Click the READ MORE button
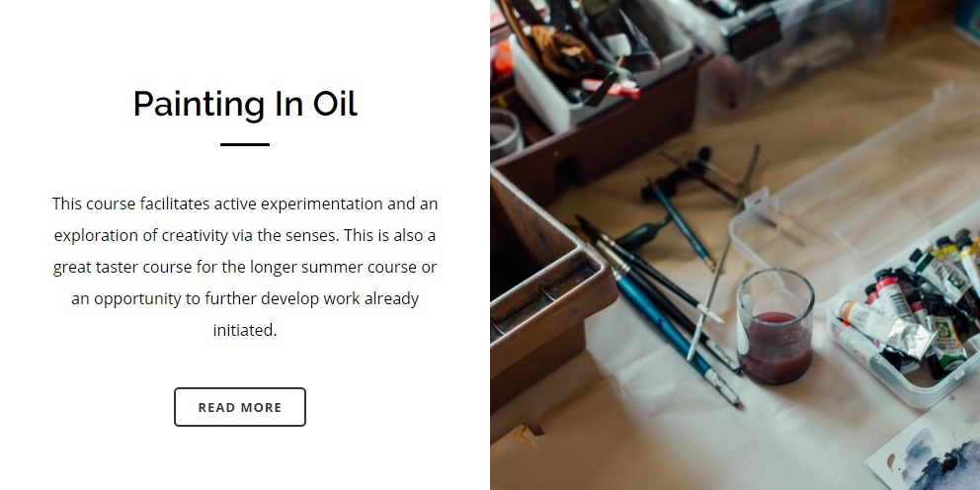Image resolution: width=980 pixels, height=490 pixels. click(240, 407)
